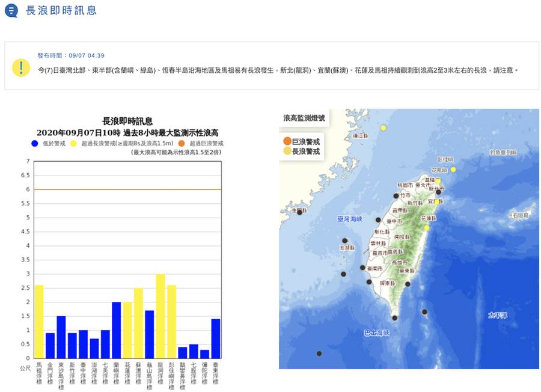Click the 太平洋 label on map
541x392 pixels.
pos(498,315)
